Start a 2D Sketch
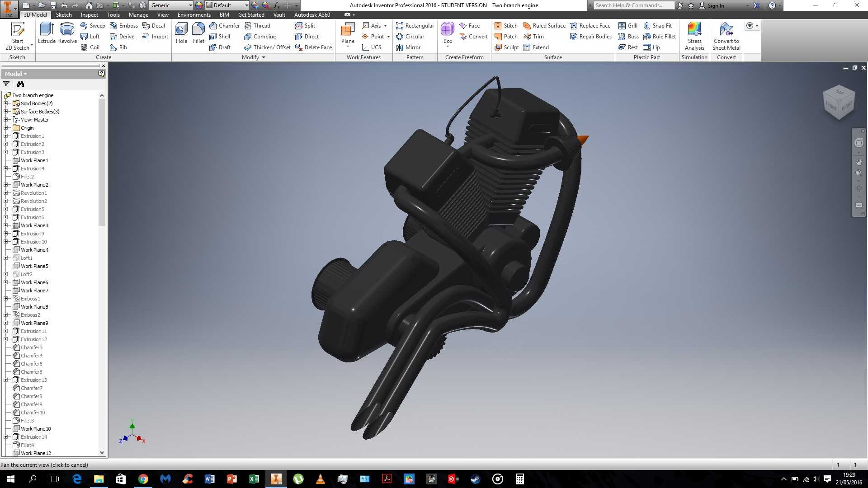868x488 pixels. pos(17,36)
